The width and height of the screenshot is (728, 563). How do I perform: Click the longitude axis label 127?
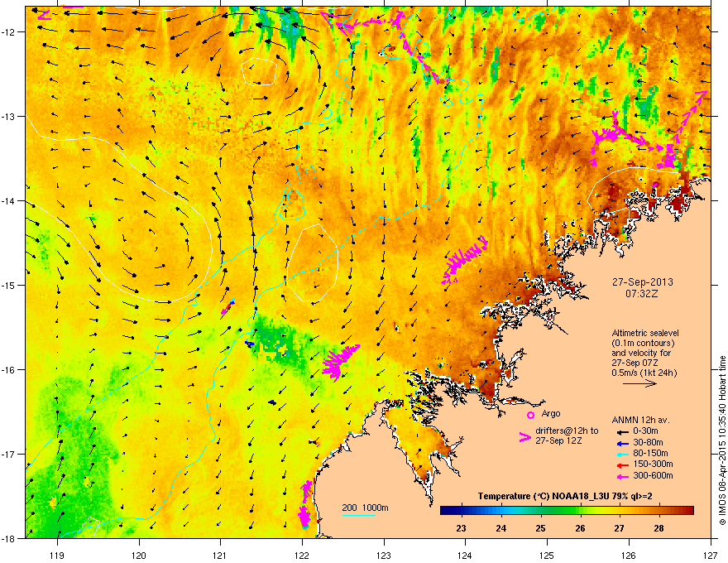pyautogui.click(x=711, y=556)
